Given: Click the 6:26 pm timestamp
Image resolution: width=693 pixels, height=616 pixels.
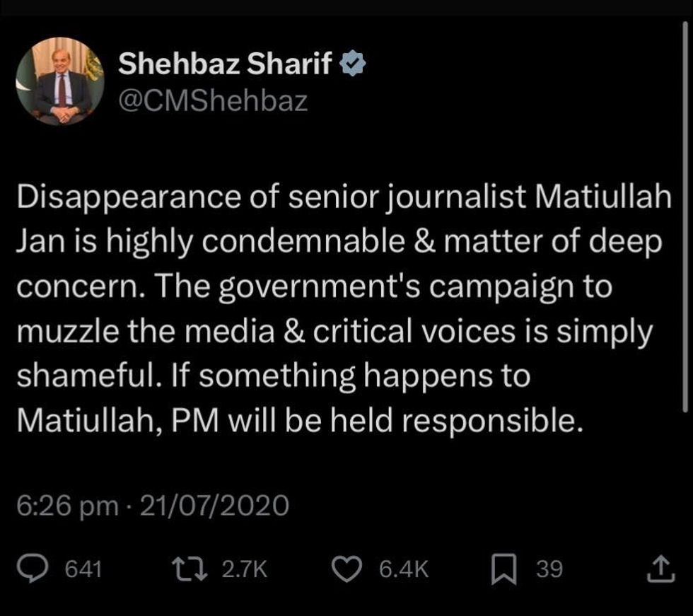Looking at the screenshot, I should [x=66, y=506].
